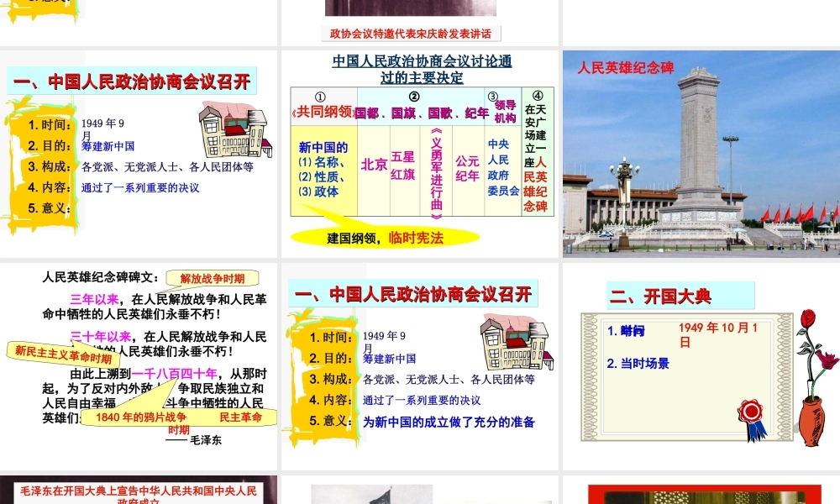The width and height of the screenshot is (840, 504).
Task: Click the title 二、开国大典
Action: 660,297
